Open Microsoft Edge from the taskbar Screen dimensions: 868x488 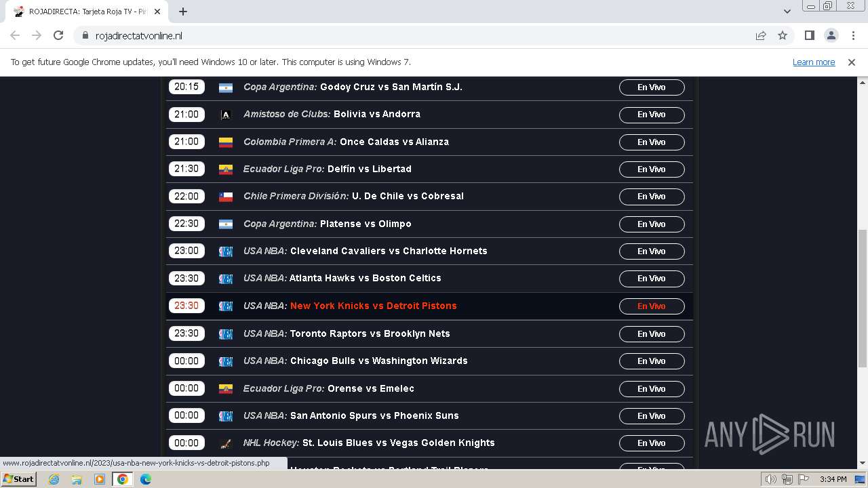[146, 479]
